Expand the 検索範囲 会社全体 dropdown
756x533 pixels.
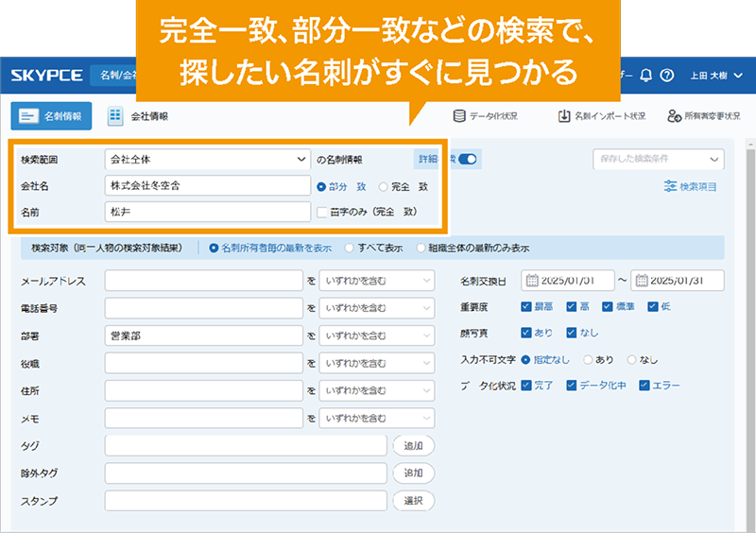tap(208, 159)
